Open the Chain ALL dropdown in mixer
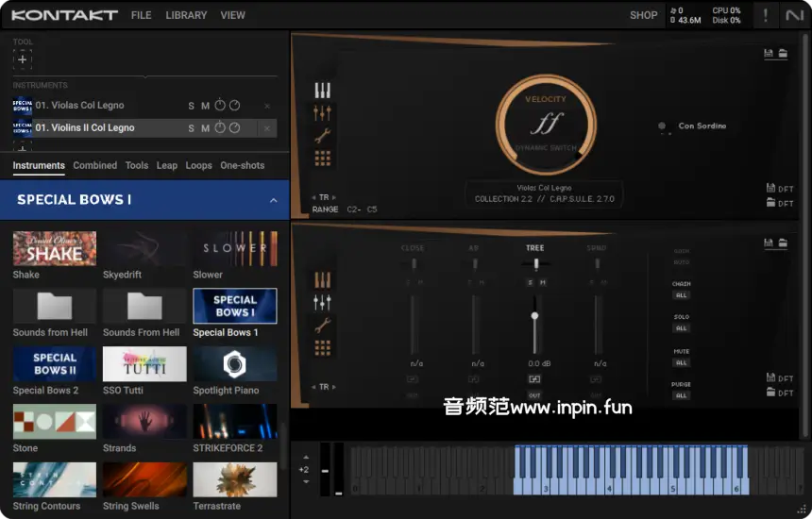Screen dimensions: 812x519 [681, 295]
